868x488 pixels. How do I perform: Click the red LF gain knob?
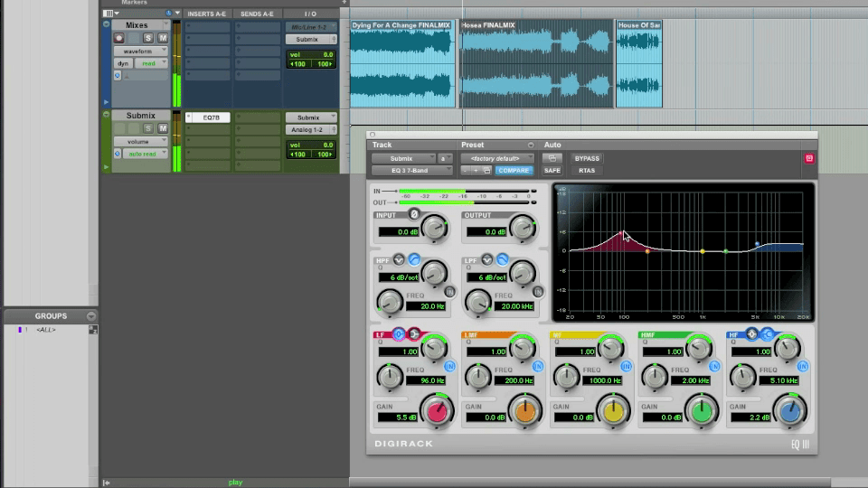(437, 411)
